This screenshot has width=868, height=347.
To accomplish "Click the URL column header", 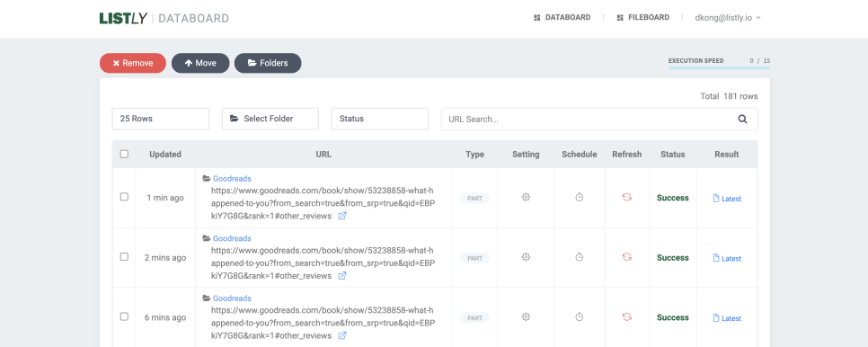I will [323, 155].
